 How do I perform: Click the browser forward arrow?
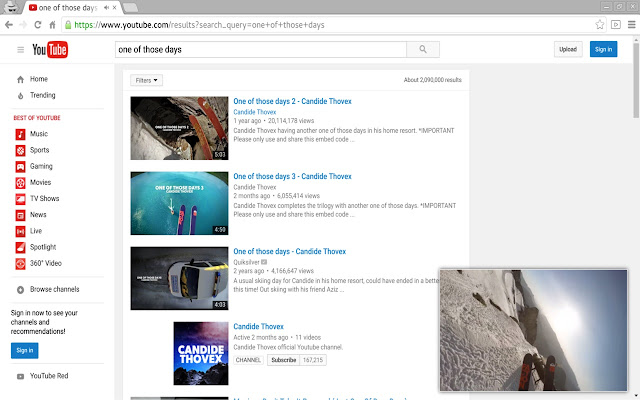23,25
